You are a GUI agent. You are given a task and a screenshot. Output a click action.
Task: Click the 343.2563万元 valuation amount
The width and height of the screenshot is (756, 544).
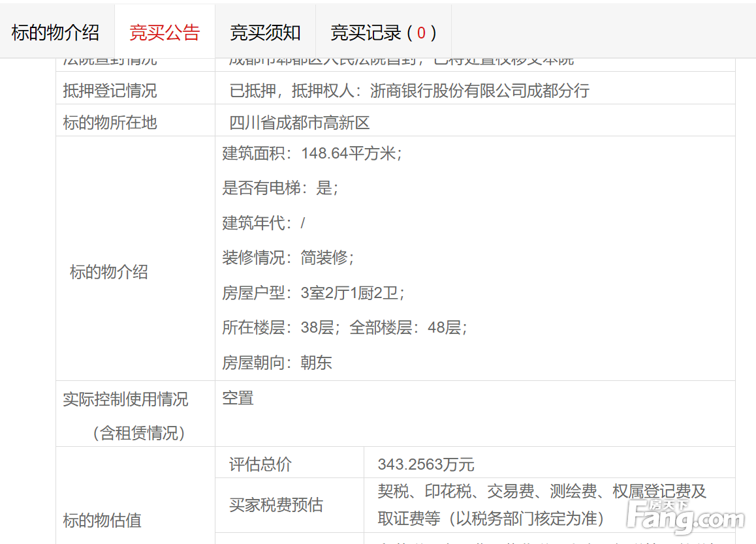(426, 464)
